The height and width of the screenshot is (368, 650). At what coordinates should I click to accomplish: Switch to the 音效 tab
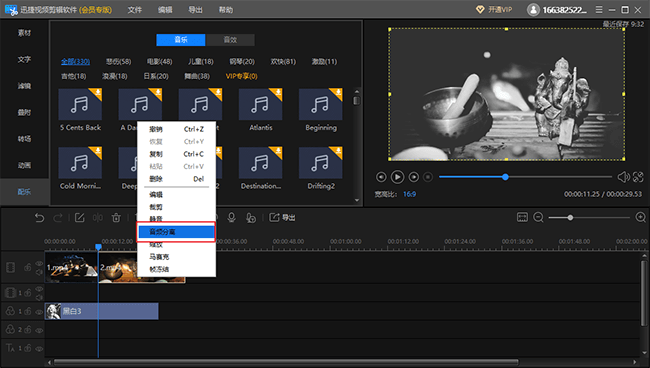[230, 40]
